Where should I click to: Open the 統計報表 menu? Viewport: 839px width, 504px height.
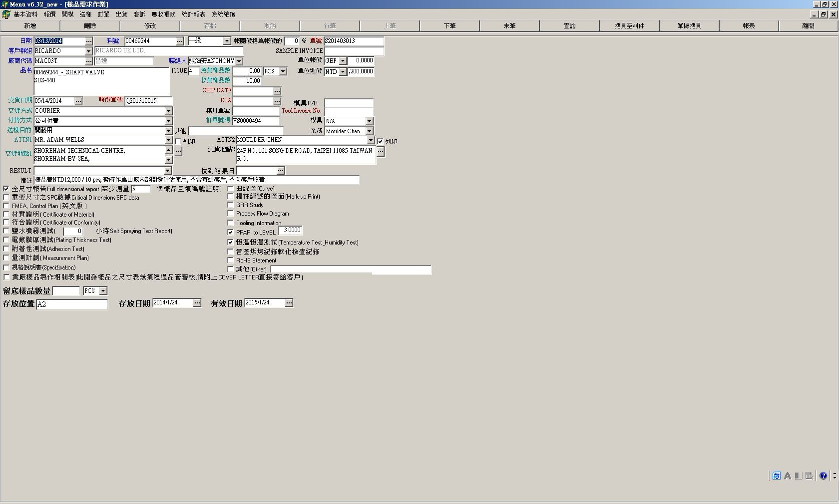[193, 14]
